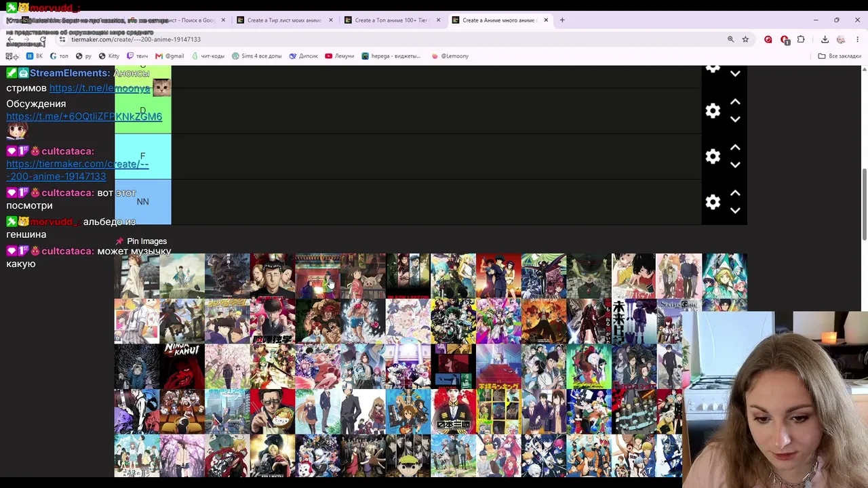868x488 pixels.
Task: Move tier F row down
Action: click(x=735, y=165)
